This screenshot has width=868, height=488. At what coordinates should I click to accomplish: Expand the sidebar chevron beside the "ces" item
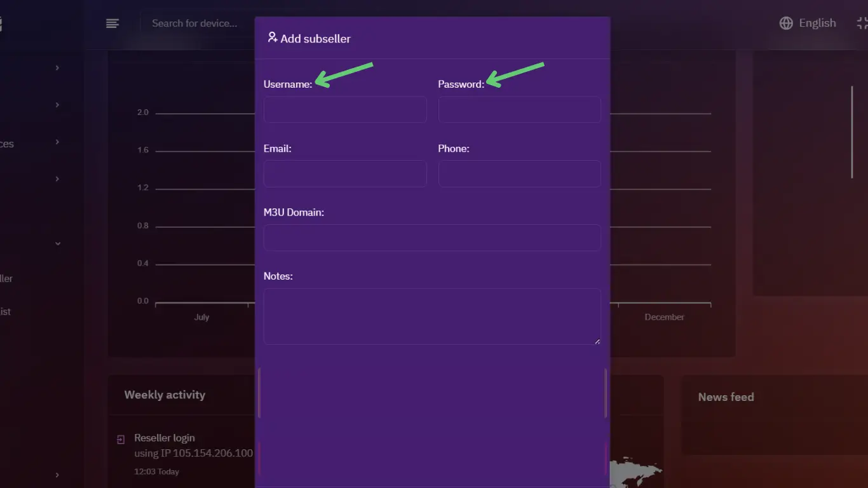[57, 142]
